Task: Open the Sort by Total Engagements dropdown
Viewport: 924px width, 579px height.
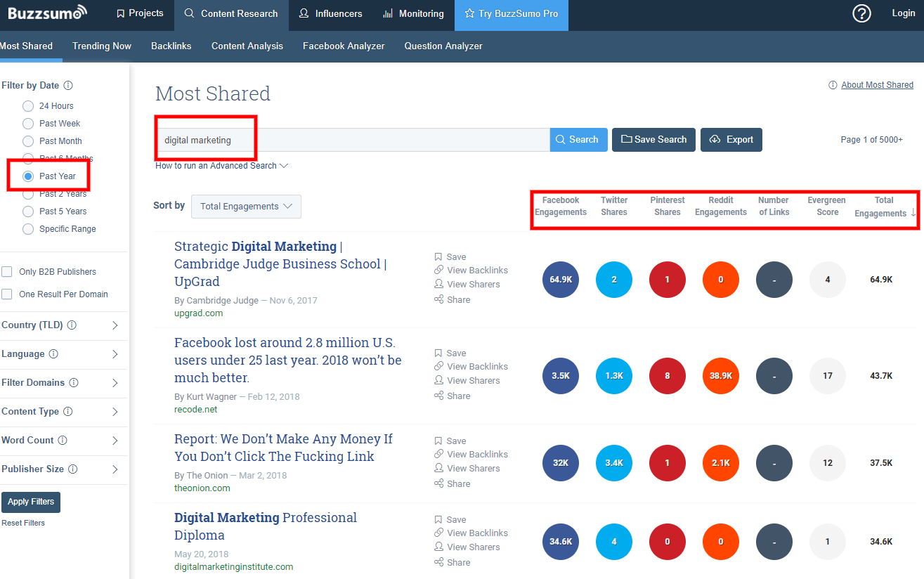Action: pyautogui.click(x=246, y=207)
